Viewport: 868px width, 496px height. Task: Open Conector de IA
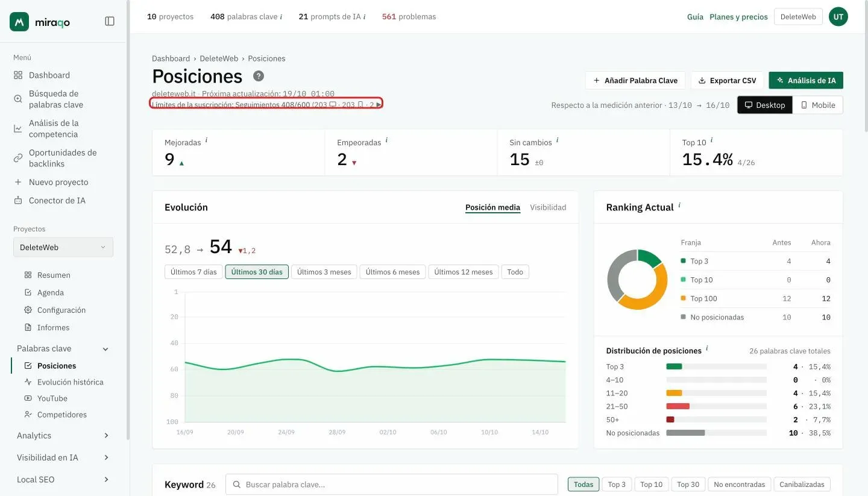(57, 201)
